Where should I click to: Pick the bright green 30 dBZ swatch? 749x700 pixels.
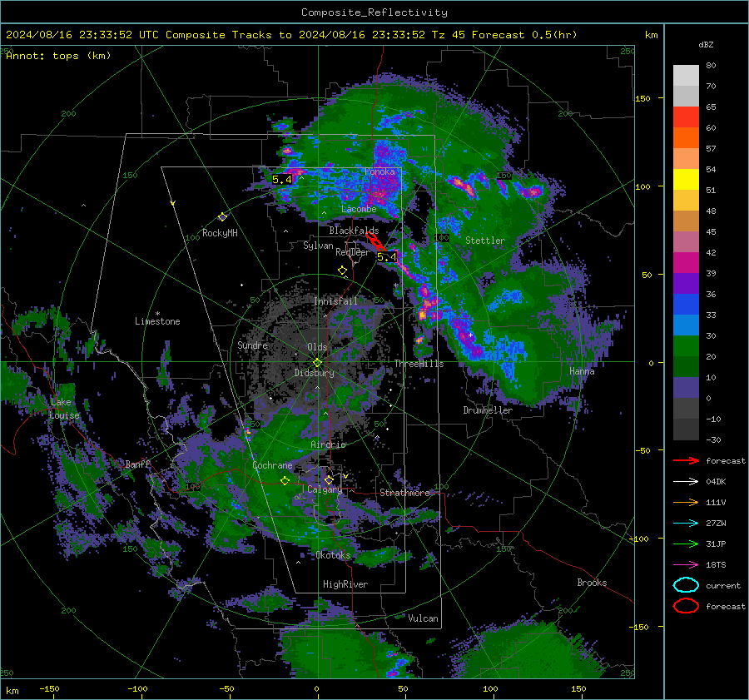tap(686, 346)
